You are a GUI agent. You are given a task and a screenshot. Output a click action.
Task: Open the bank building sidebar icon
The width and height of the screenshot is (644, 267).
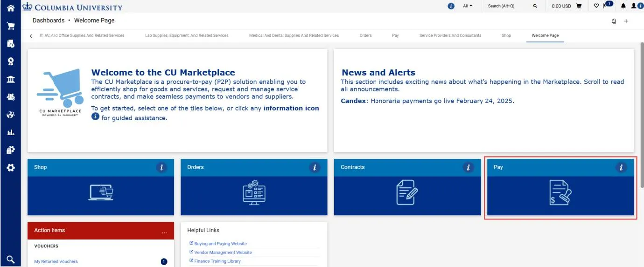click(x=10, y=79)
